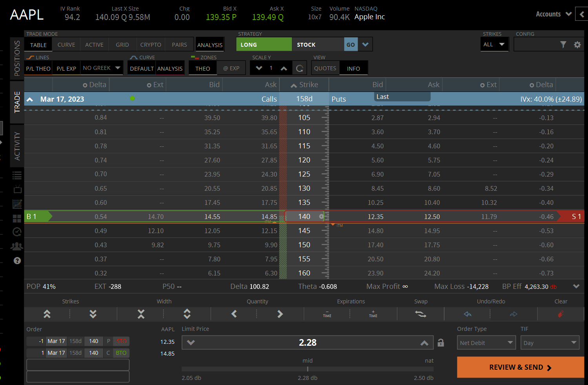Toggle the P/L EXP line
Screen dimensions: 588x385
[x=66, y=69]
